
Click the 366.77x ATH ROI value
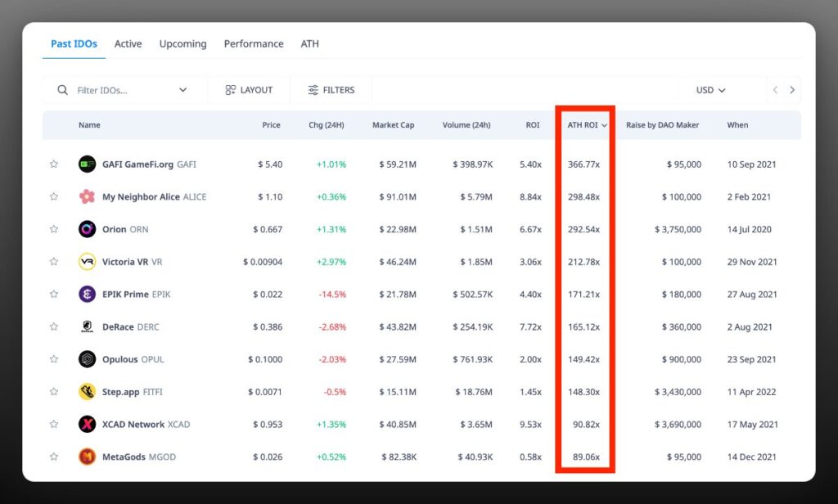[583, 164]
